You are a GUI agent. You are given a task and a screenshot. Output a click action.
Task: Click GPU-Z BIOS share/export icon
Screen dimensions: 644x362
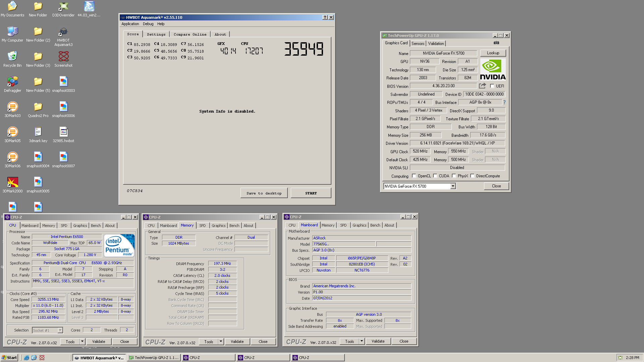point(482,86)
